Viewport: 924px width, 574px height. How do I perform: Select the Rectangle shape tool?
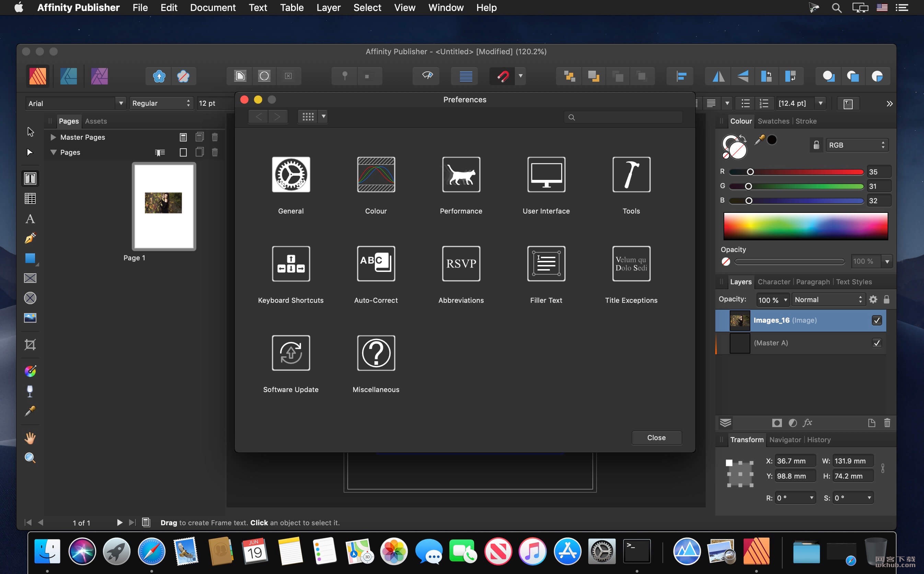tap(30, 258)
